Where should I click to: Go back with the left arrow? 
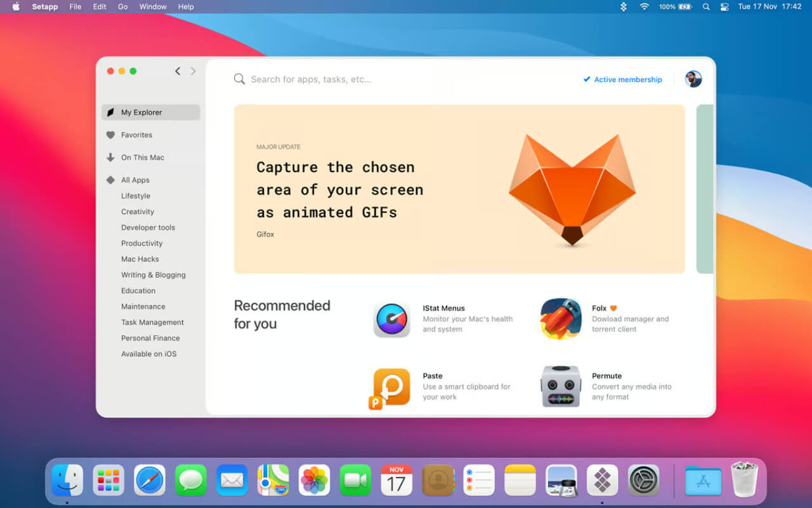coord(178,71)
